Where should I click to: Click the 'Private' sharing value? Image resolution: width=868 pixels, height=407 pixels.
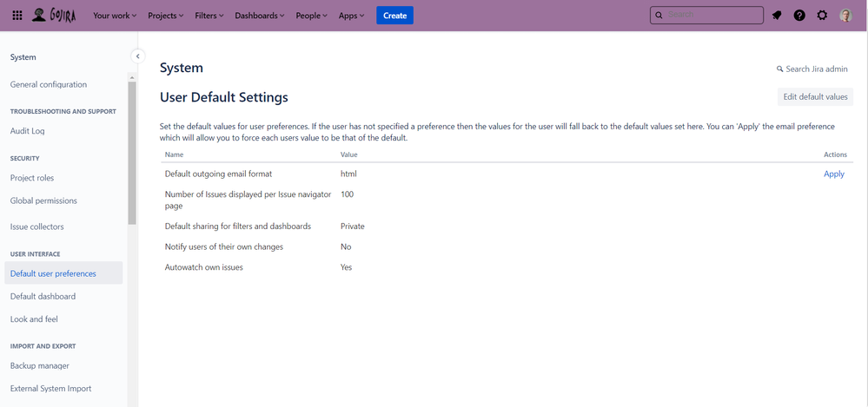pyautogui.click(x=353, y=226)
